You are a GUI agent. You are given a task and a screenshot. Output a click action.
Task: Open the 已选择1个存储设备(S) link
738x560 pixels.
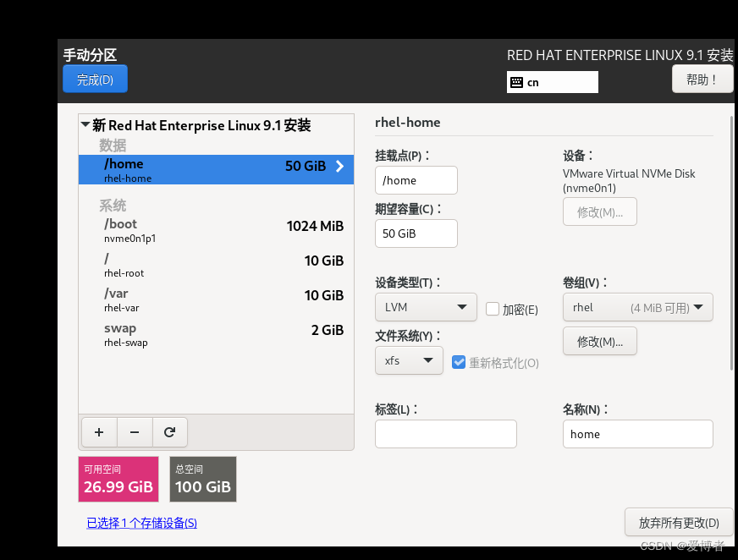(140, 523)
